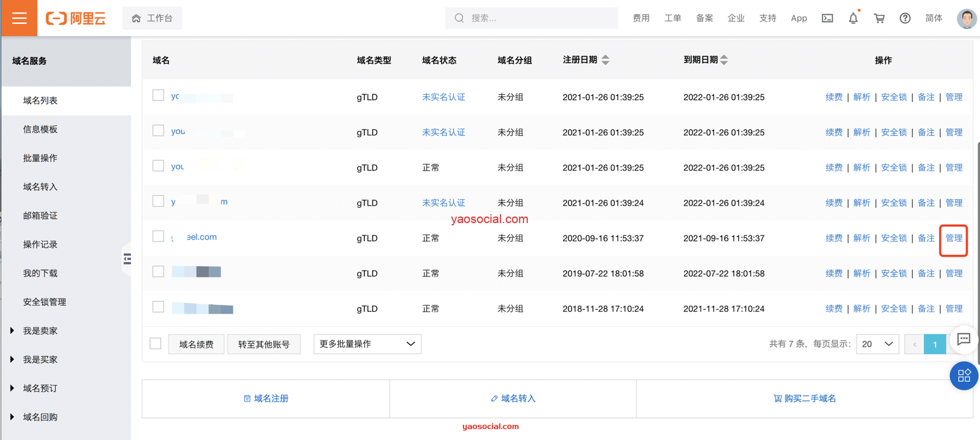Viewport: 980px width, 440px height.
Task: Click the 域名注册 link at bottom
Action: click(266, 398)
